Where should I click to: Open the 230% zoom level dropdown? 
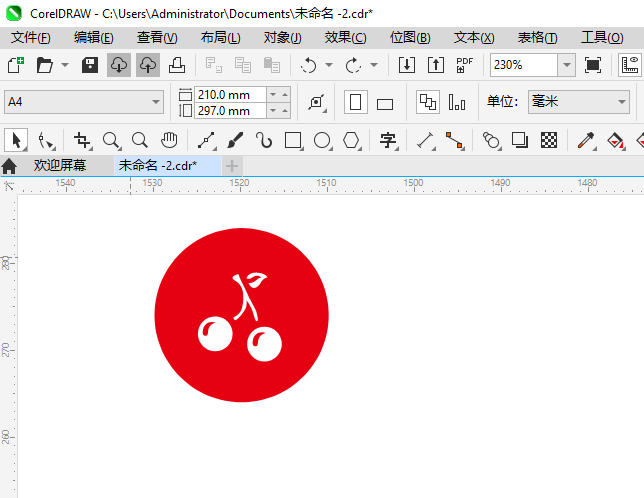click(567, 65)
